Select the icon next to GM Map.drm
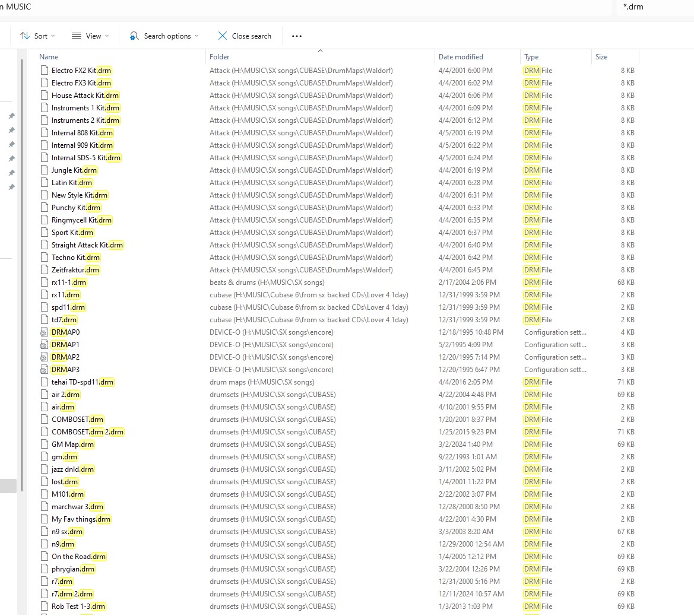This screenshot has height=616, width=694. [x=44, y=444]
